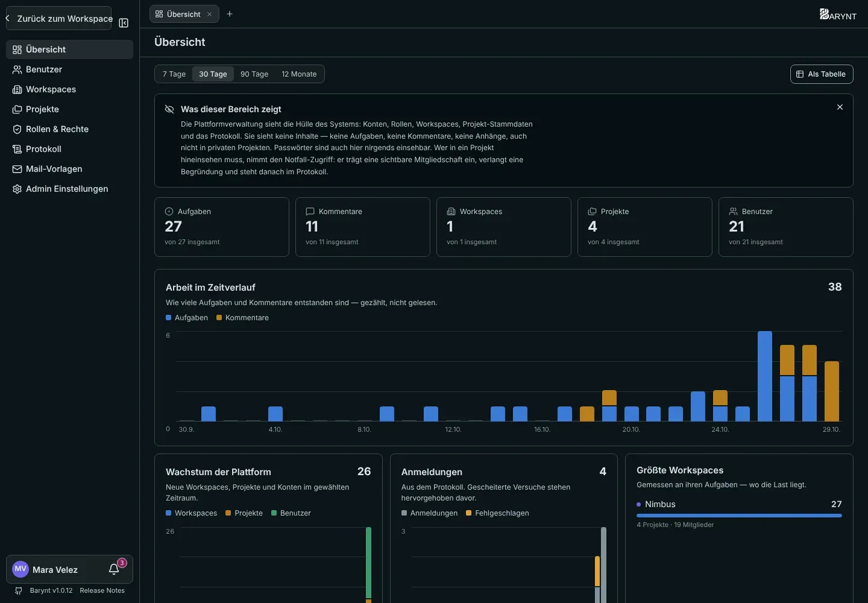Click the Workspaces summary card

(504, 227)
